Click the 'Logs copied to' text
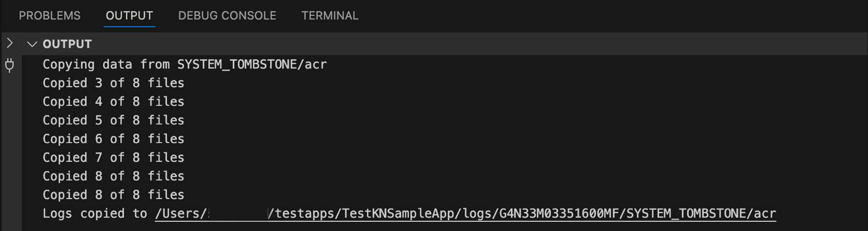Viewport: 868px width, 231px height. pyautogui.click(x=95, y=213)
